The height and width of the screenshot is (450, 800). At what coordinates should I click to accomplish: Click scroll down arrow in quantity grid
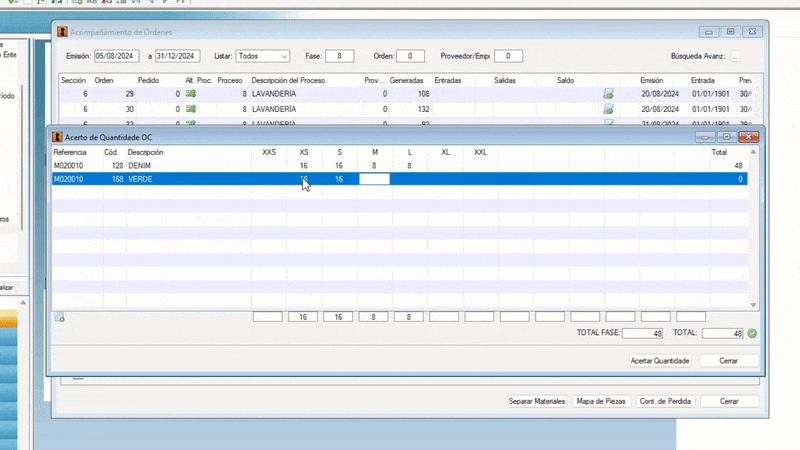click(x=753, y=305)
